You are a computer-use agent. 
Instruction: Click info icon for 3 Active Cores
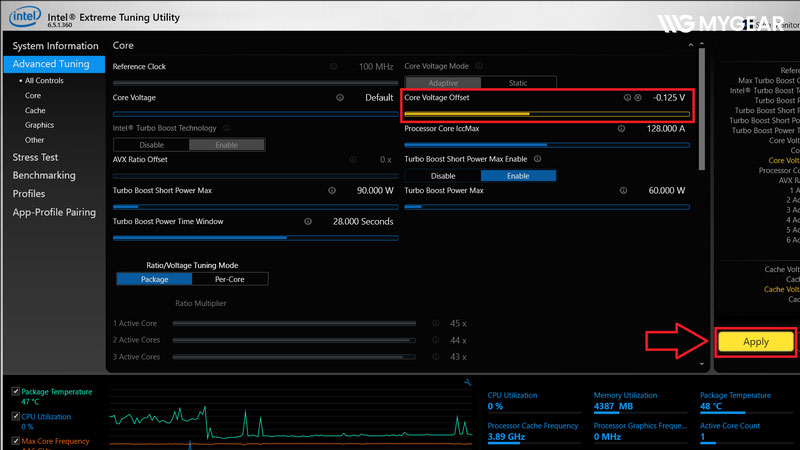[436, 357]
